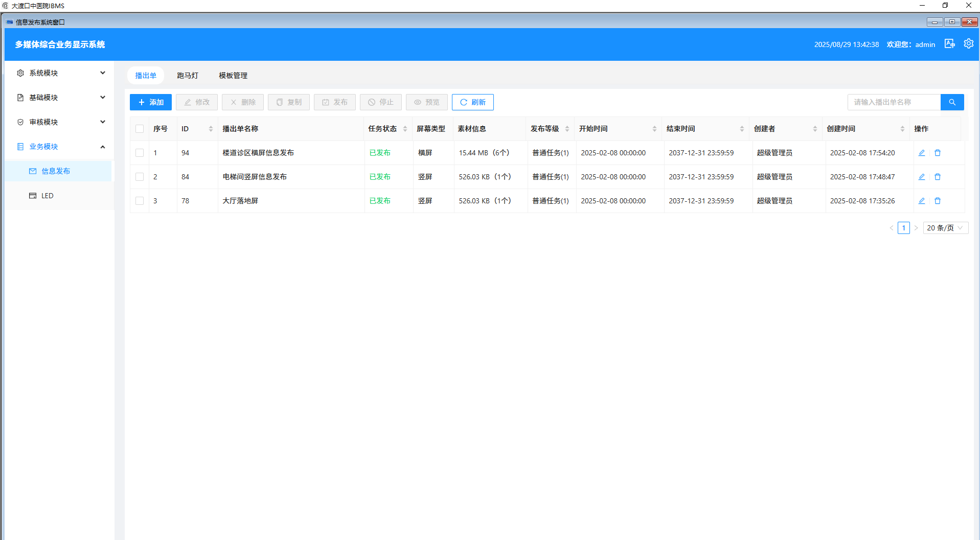The width and height of the screenshot is (980, 540).
Task: Collapse the 业务模块 sidebar menu
Action: pos(60,147)
